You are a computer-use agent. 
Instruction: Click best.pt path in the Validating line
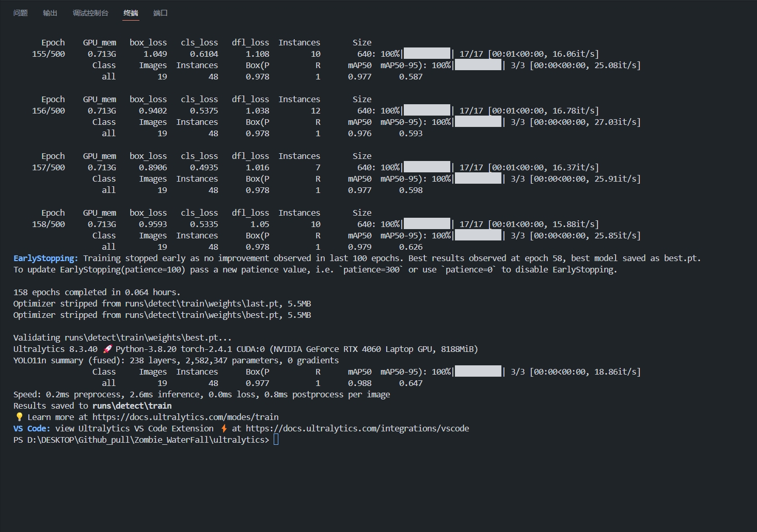point(148,337)
